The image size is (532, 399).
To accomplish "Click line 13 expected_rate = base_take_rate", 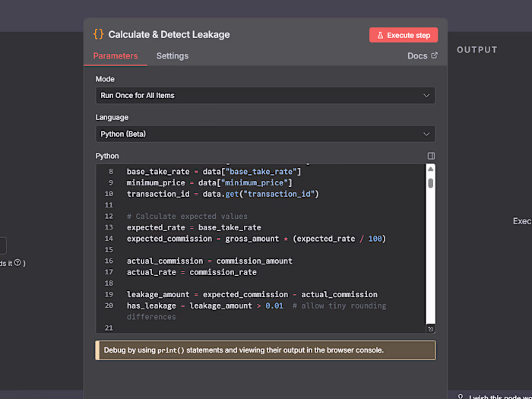I will point(194,227).
